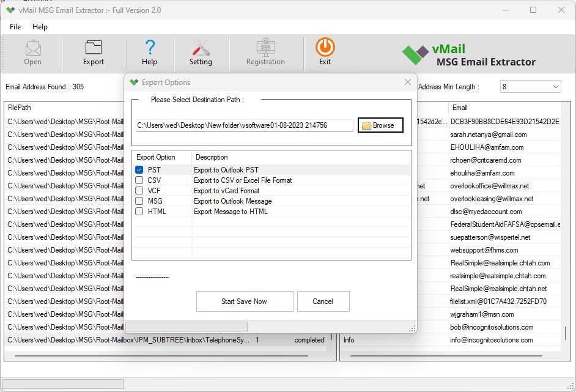
Task: Click the Browse button
Action: pos(380,125)
